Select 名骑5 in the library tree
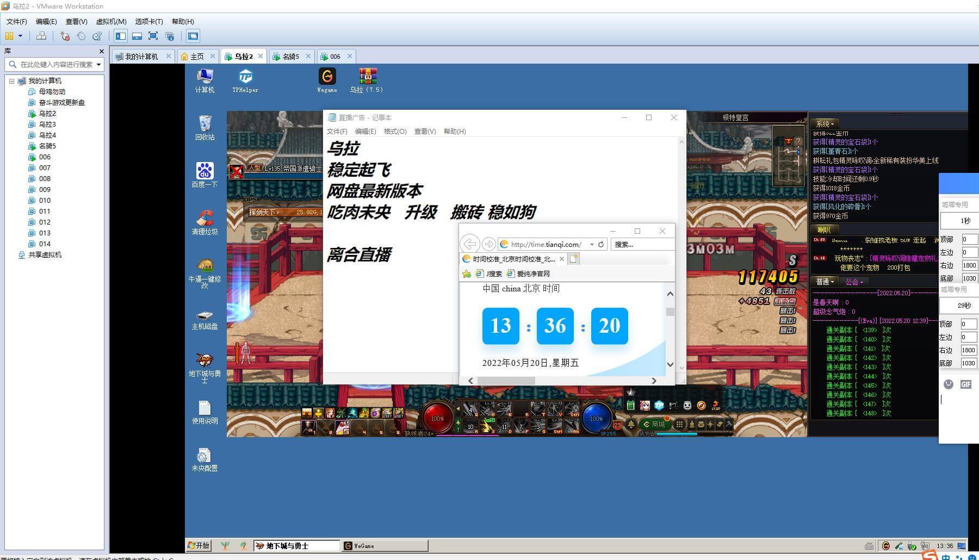 pos(47,146)
